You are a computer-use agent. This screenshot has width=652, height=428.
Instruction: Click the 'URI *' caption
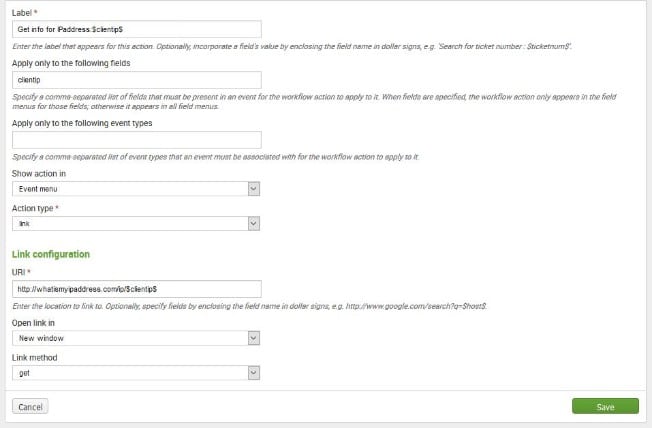(x=21, y=272)
